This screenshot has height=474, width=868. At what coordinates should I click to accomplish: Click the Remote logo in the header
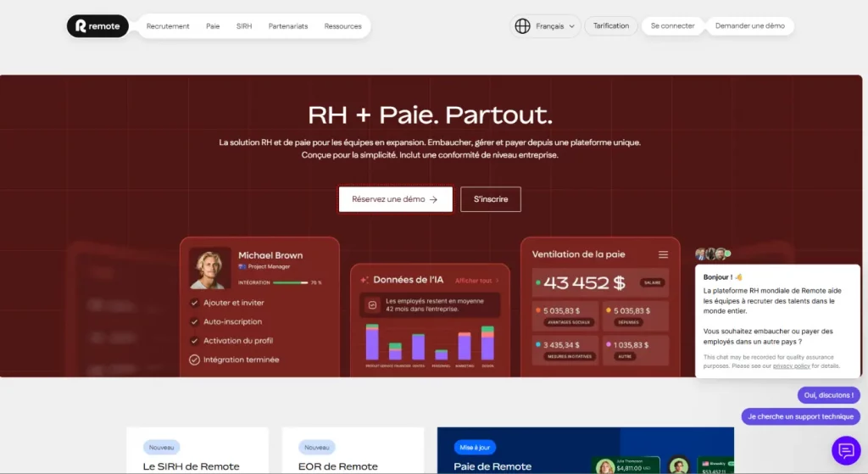coord(97,26)
